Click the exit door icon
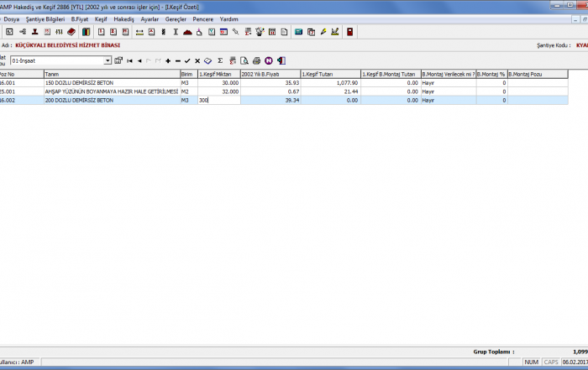Viewport: 588px width, 370px height. click(281, 60)
